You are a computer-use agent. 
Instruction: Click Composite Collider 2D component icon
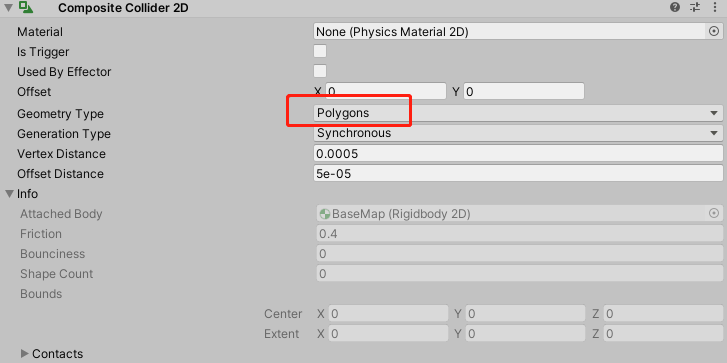[27, 7]
